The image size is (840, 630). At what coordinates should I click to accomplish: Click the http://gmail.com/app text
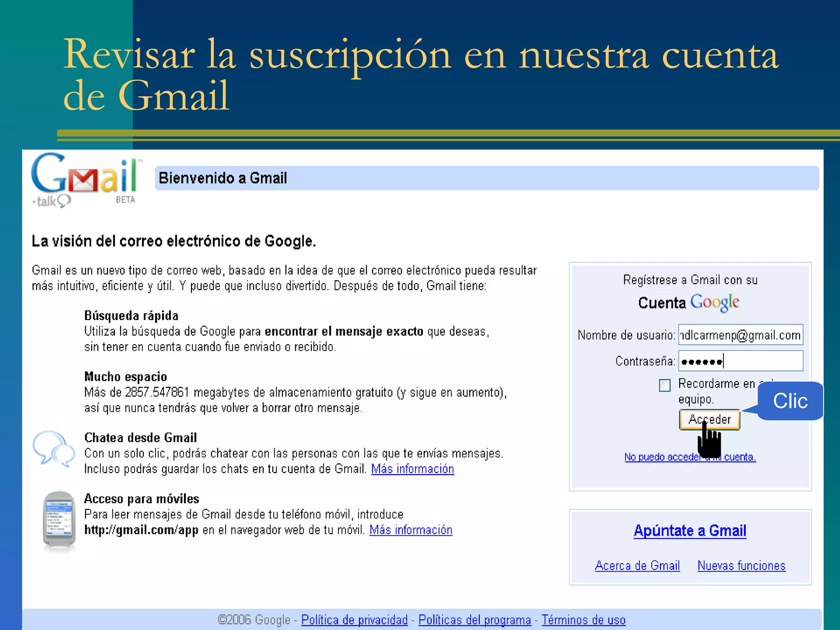141,530
